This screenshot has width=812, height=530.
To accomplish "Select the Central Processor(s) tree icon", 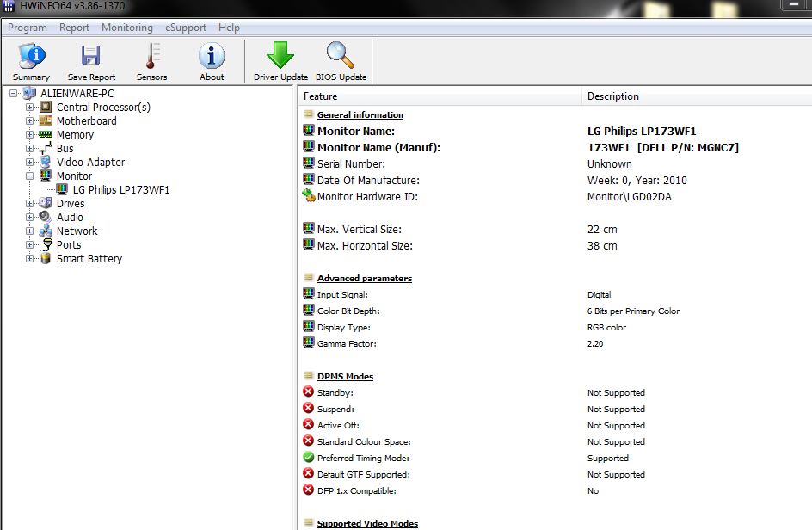I will [46, 107].
